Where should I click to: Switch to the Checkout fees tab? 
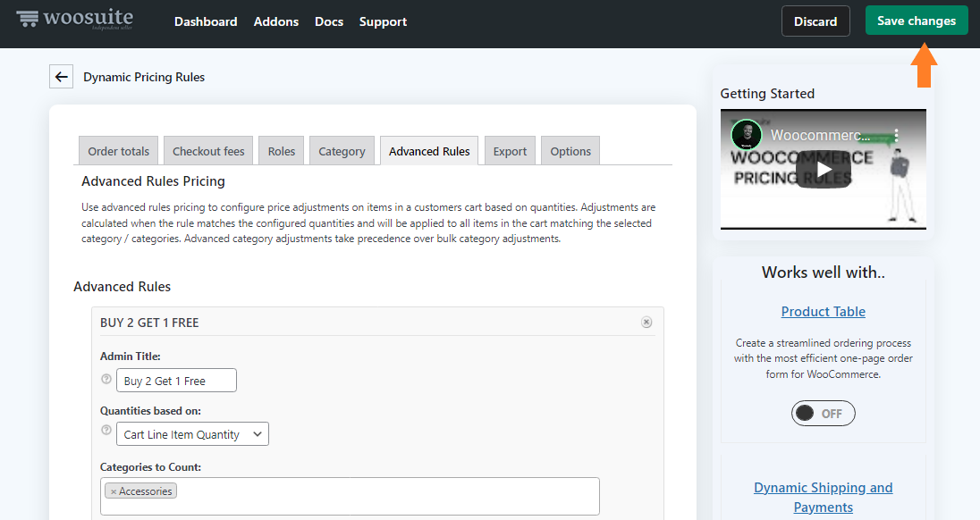click(x=208, y=151)
